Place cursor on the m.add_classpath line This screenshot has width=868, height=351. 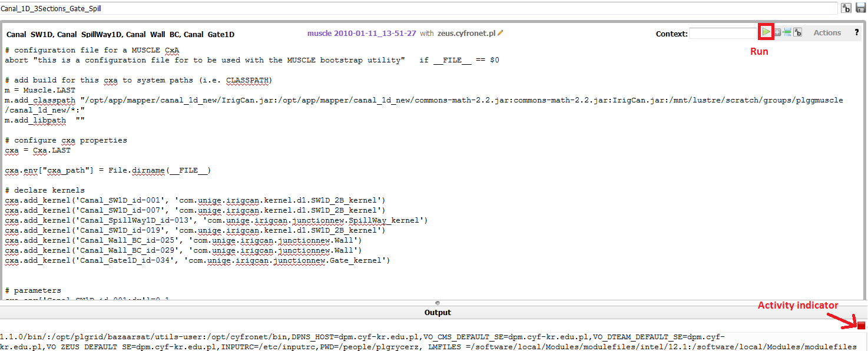236,100
